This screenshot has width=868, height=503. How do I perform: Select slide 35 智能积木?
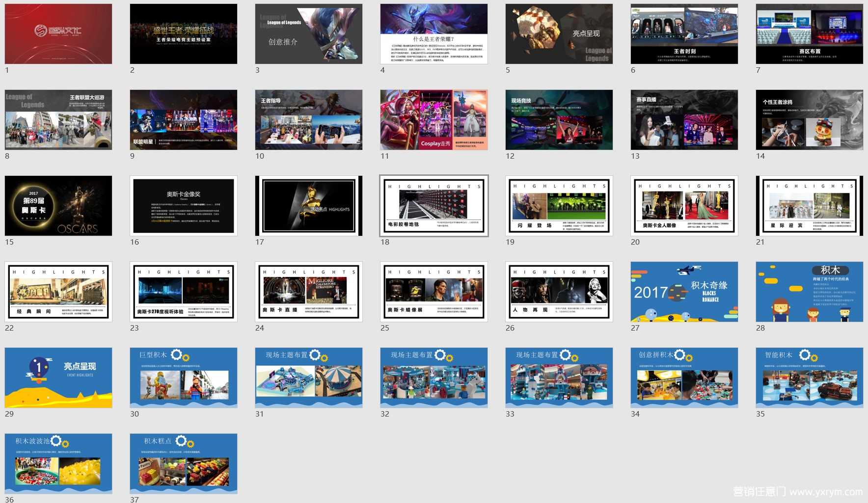click(x=810, y=378)
